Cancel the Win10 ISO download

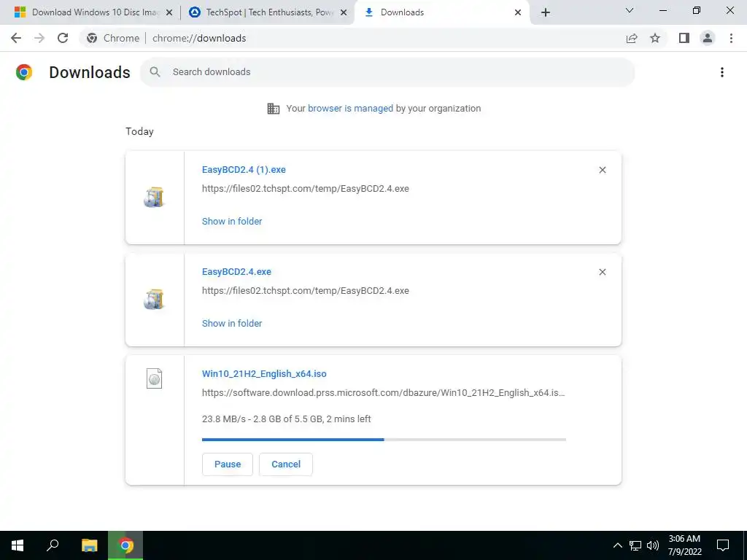coord(286,464)
